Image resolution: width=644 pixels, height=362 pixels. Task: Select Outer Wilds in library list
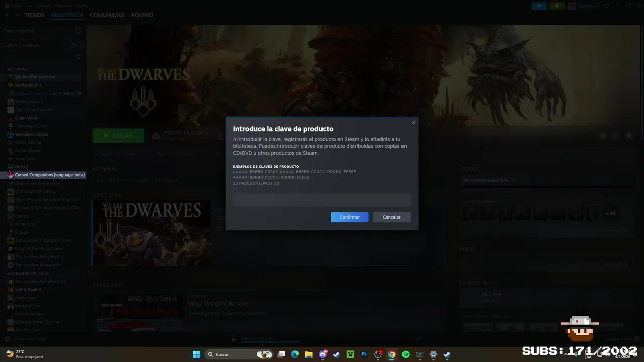pos(26,118)
